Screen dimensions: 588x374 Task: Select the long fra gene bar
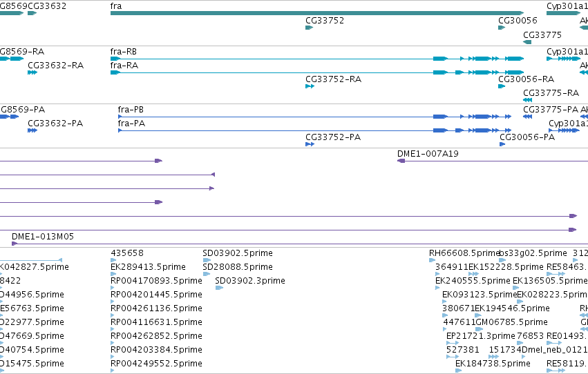[x=317, y=14]
